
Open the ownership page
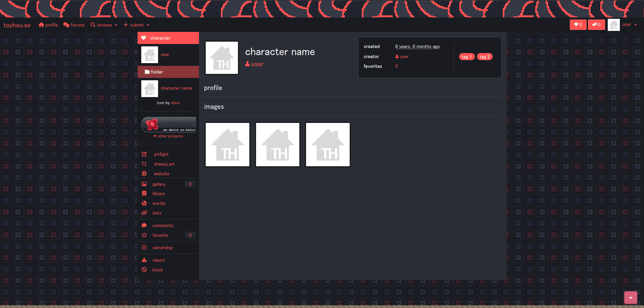click(162, 248)
